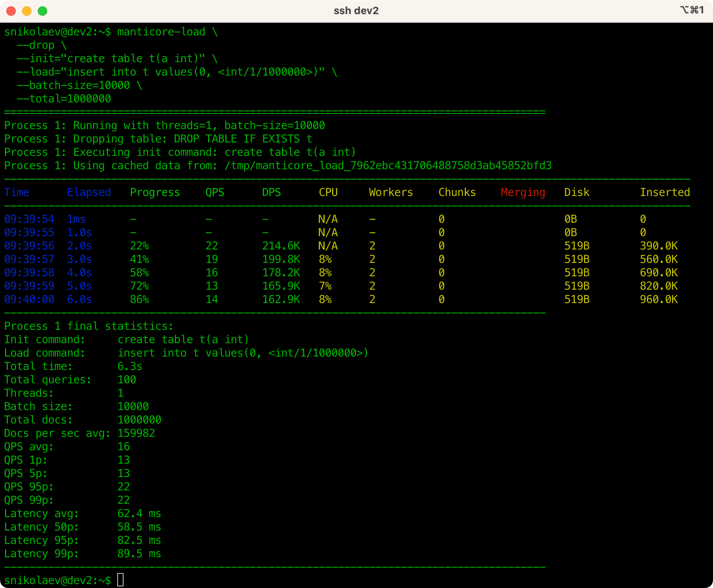Click the 'DPS' column header
The height and width of the screenshot is (588, 713).
pyautogui.click(x=272, y=192)
